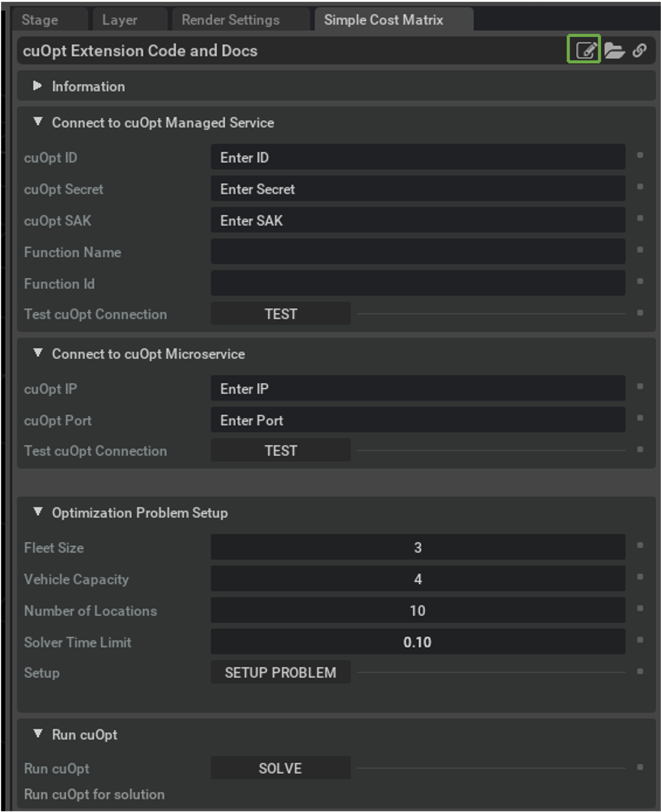Click the reset dot beside cuOpt Port
Image resolution: width=661 pixels, height=812 pixels.
(640, 418)
